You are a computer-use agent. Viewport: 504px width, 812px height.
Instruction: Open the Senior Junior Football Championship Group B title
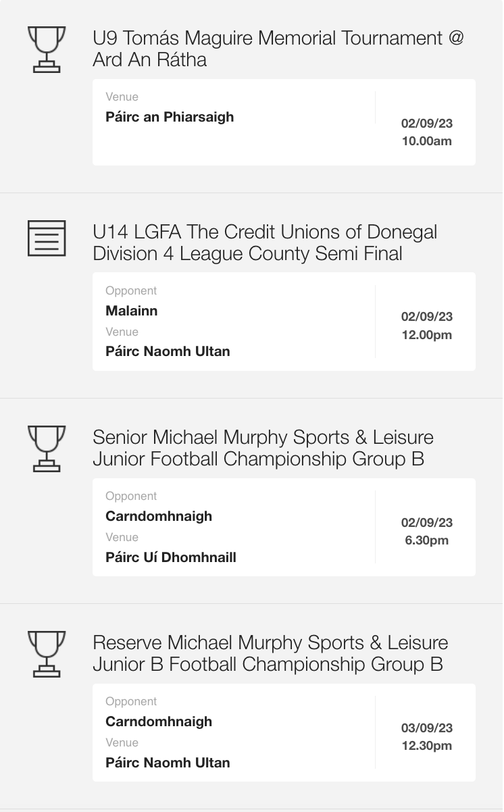263,448
